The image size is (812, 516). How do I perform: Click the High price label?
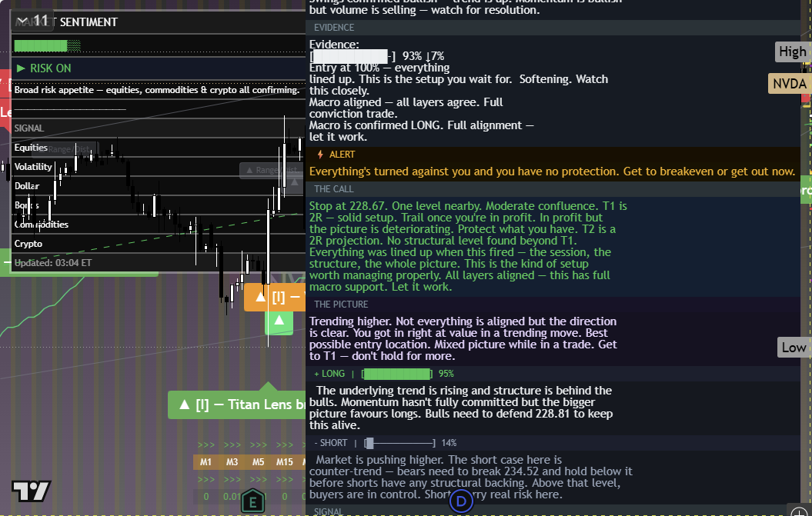[792, 52]
